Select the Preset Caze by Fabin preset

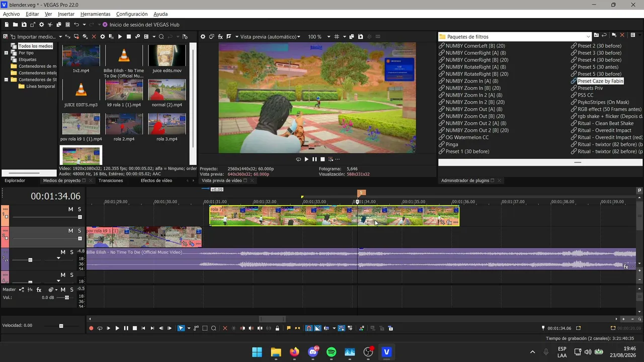(x=600, y=81)
